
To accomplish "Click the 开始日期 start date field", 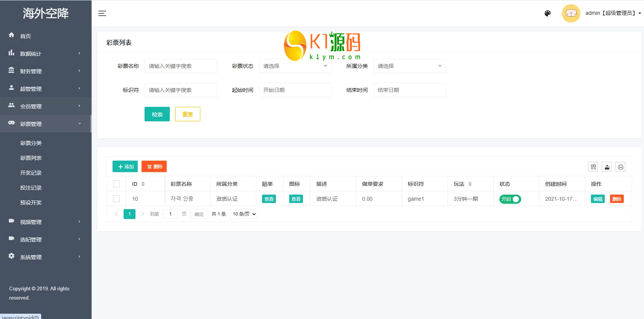I will 295,90.
